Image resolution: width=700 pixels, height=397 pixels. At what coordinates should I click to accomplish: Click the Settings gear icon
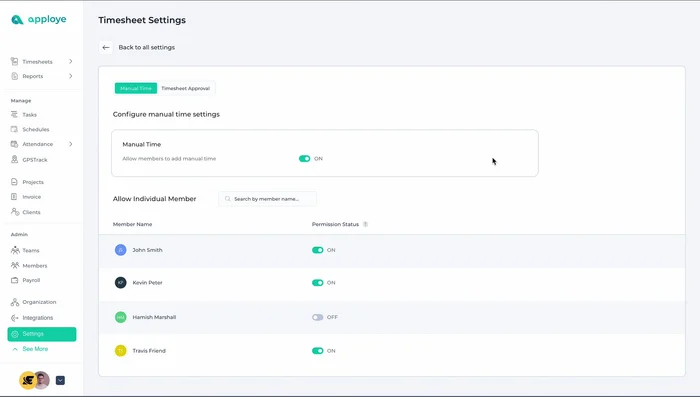pos(15,334)
